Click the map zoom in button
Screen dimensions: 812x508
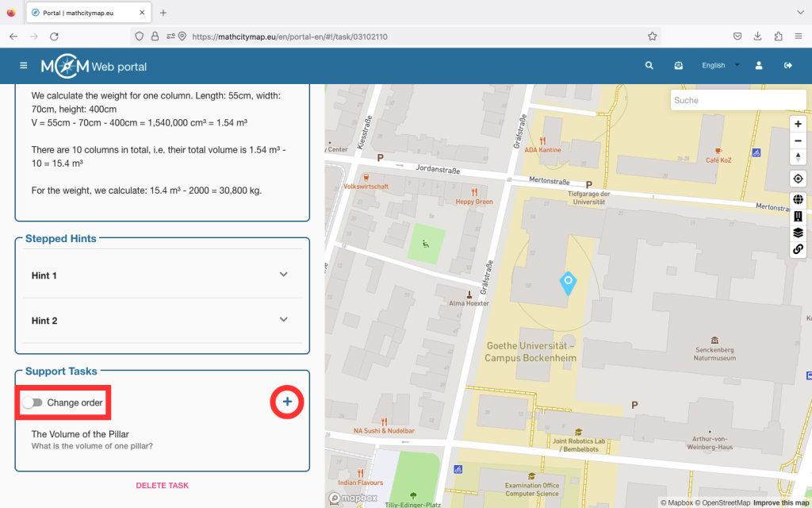(x=798, y=124)
